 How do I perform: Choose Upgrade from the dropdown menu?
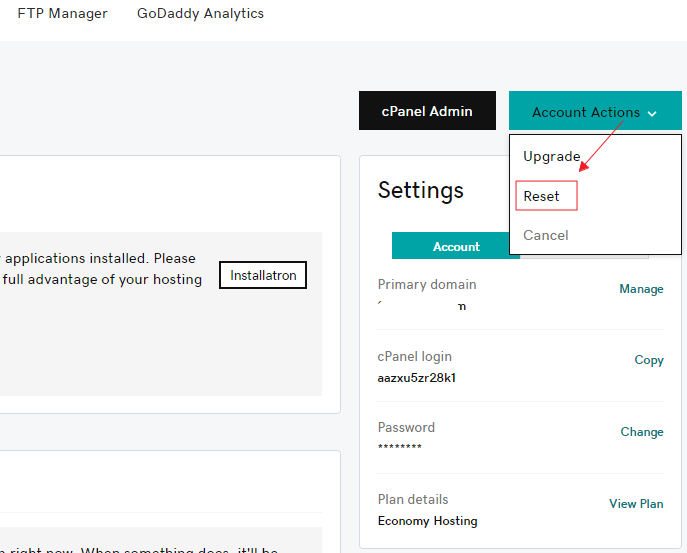(x=551, y=157)
